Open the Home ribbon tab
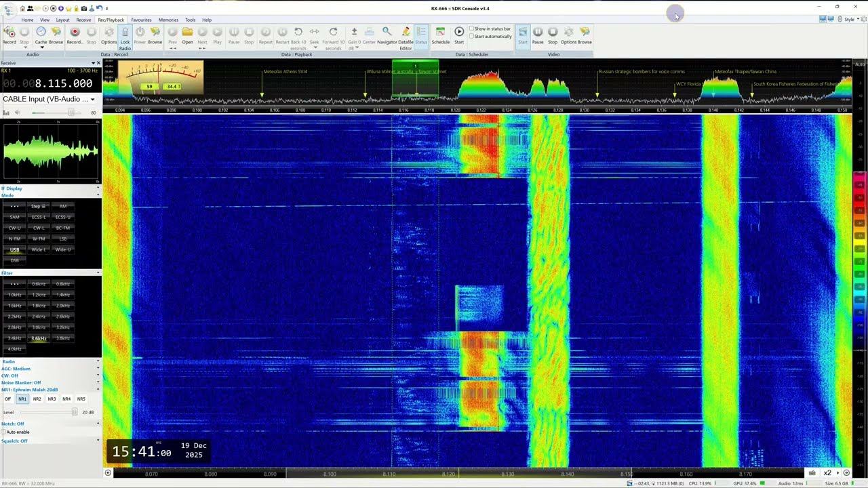868x488 pixels. 27,20
